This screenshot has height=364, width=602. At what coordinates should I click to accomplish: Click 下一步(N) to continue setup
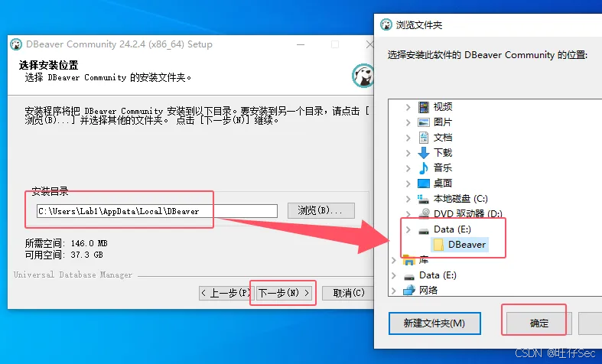[283, 293]
